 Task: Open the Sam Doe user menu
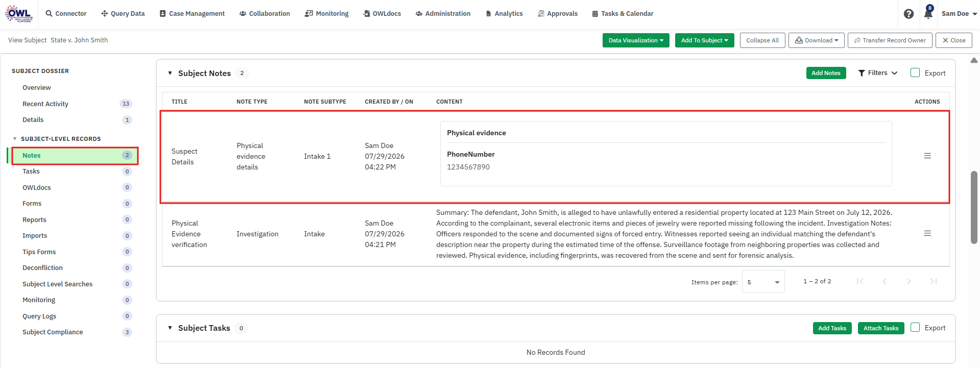pyautogui.click(x=959, y=14)
